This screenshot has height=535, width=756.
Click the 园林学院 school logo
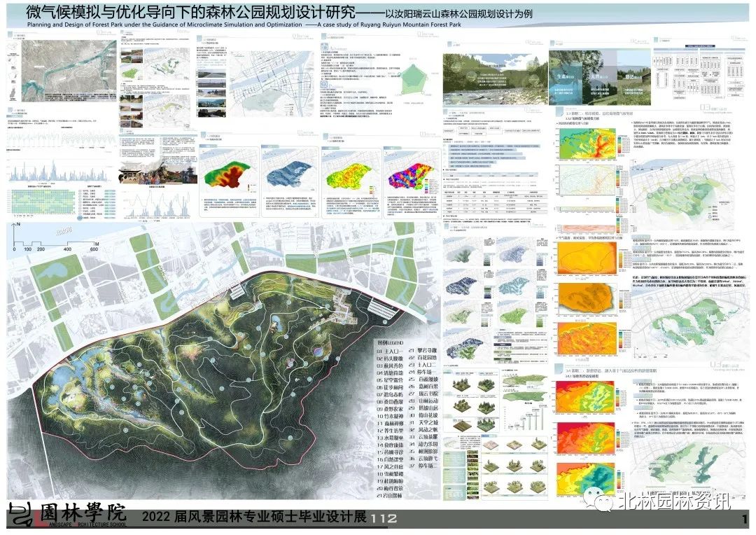tap(66, 515)
